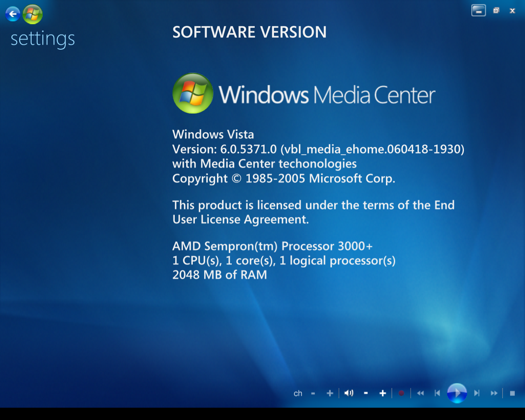Image resolution: width=525 pixels, height=420 pixels.
Task: Click the Copyright 1985-2005 Microsoft Corp. line
Action: [x=284, y=179]
